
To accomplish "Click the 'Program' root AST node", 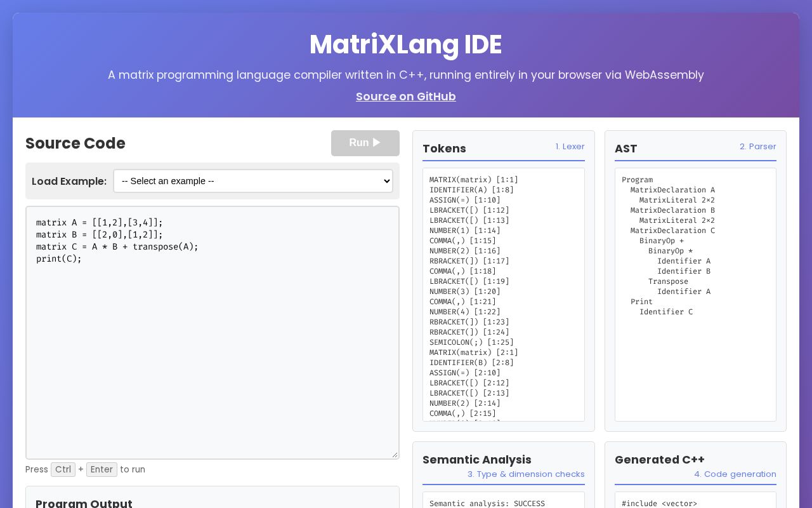I will (637, 180).
